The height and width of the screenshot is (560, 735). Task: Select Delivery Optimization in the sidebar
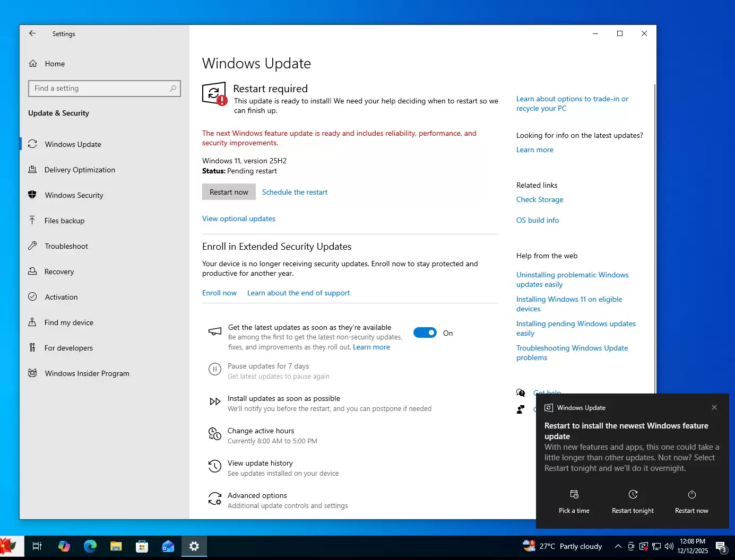coord(80,170)
